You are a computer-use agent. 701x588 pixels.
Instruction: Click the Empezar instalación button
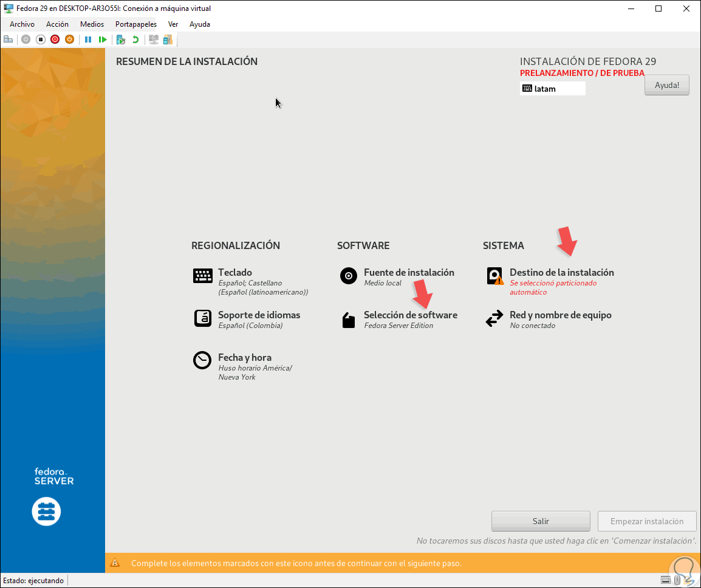tap(646, 521)
